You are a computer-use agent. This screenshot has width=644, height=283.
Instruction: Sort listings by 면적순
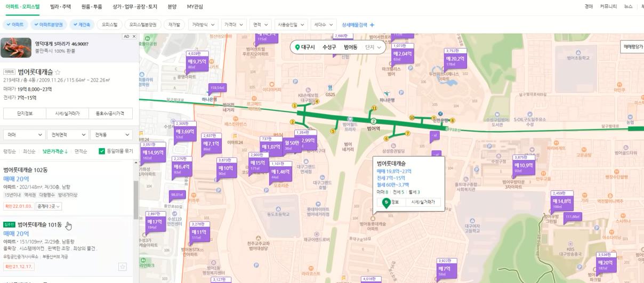coord(81,151)
